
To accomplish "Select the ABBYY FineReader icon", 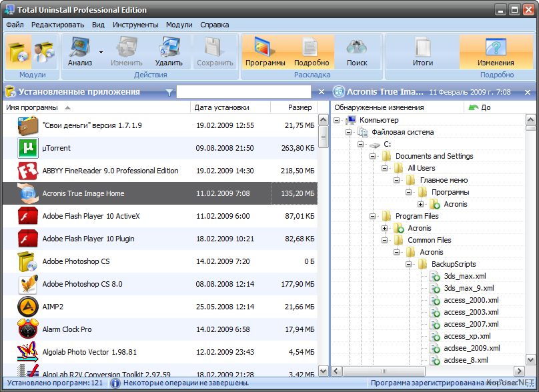I will pyautogui.click(x=28, y=171).
